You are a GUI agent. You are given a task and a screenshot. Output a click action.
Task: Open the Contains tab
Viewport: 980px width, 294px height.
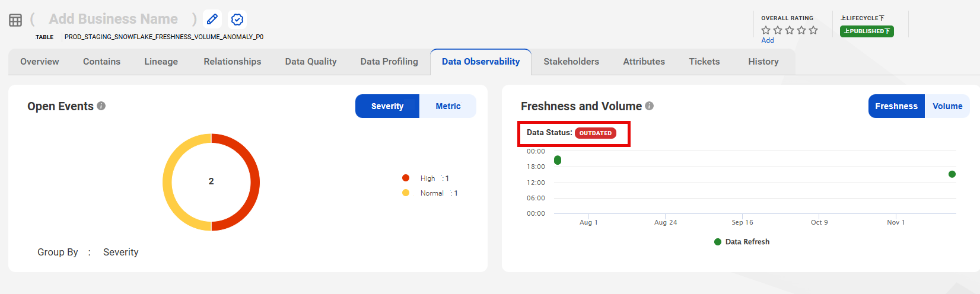coord(101,62)
